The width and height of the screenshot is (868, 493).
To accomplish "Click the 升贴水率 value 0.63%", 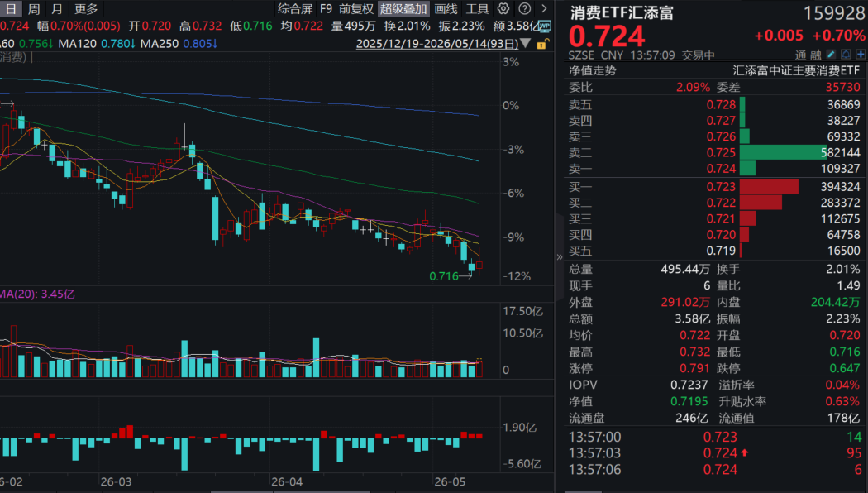I will tap(843, 402).
